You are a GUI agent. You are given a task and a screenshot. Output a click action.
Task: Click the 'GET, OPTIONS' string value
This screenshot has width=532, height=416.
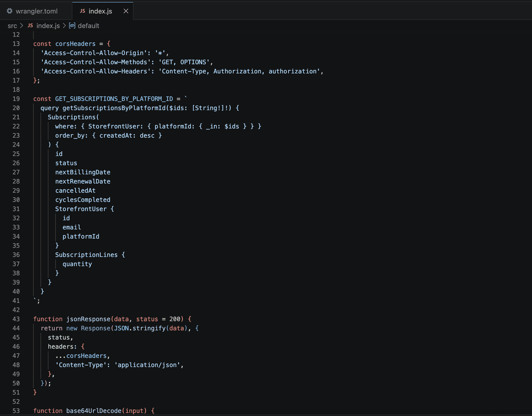pyautogui.click(x=184, y=62)
